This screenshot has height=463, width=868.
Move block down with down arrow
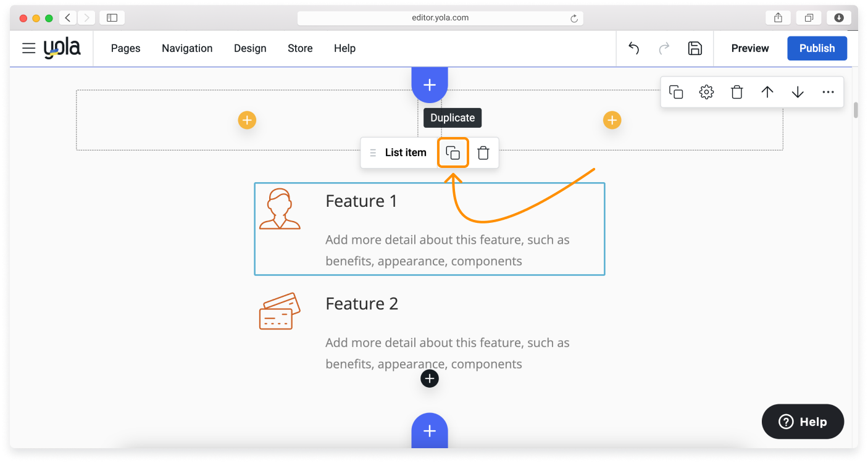798,92
